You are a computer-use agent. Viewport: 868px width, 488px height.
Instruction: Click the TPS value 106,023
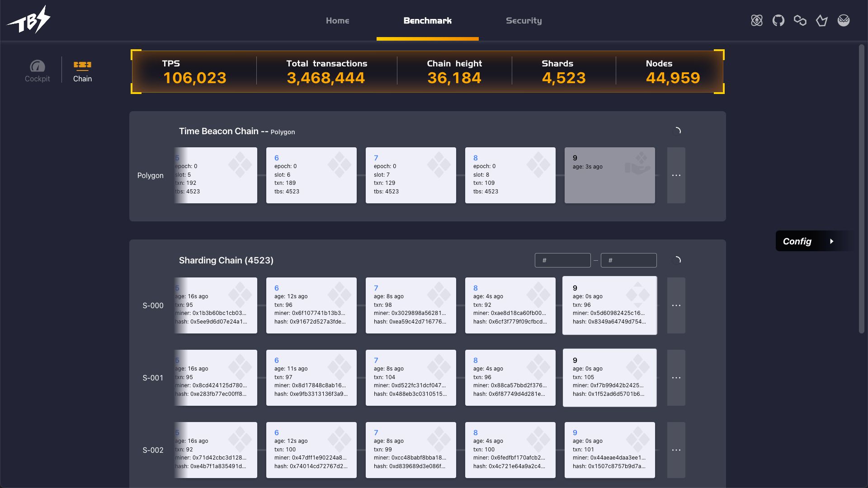pyautogui.click(x=195, y=78)
